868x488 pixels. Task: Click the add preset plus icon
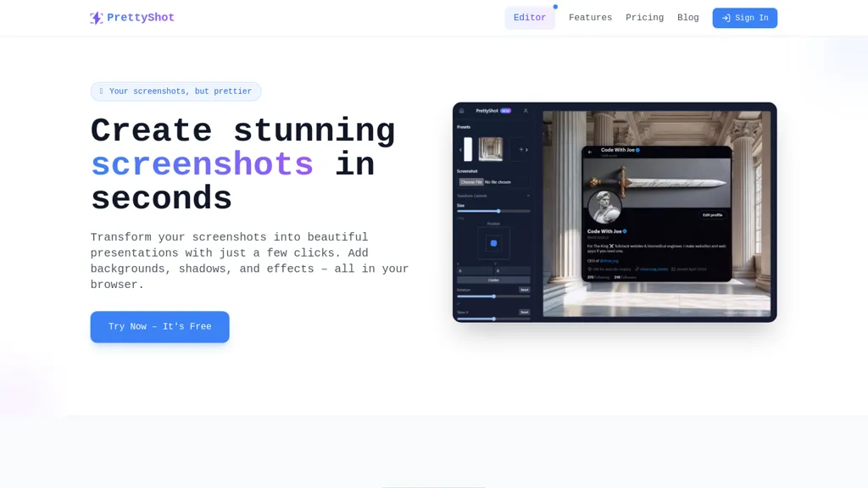click(x=521, y=149)
